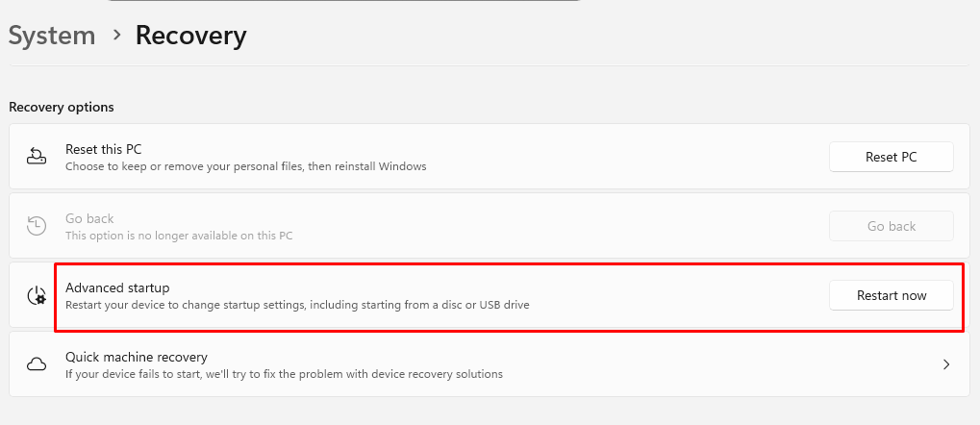Screen dimensions: 980x425
Task: Select the Reset this PC title
Action: tap(104, 149)
